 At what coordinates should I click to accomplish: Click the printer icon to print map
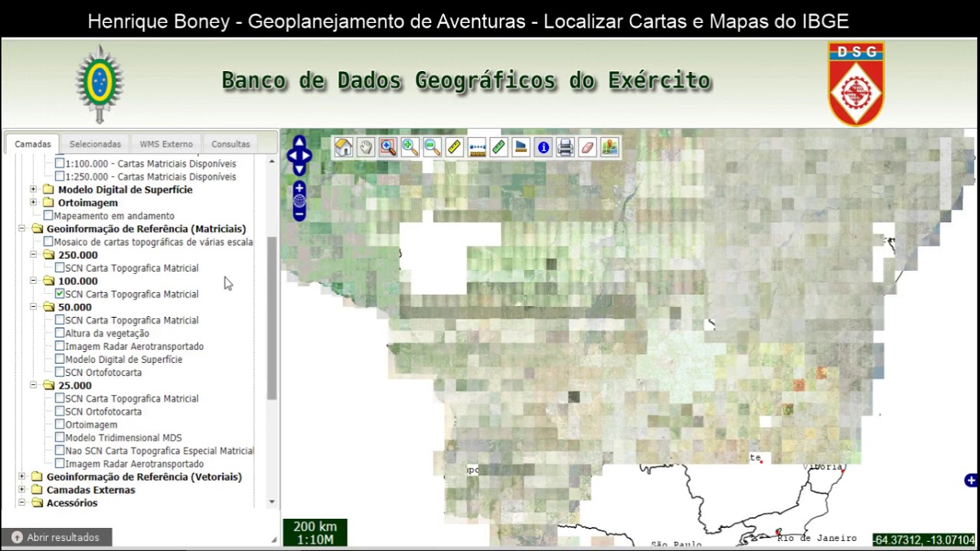click(566, 147)
